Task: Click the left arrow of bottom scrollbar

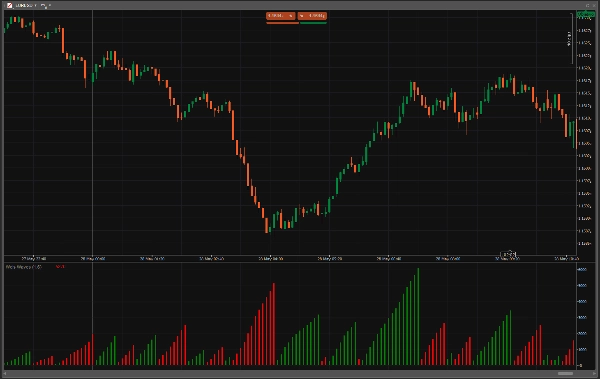Action: (5, 373)
